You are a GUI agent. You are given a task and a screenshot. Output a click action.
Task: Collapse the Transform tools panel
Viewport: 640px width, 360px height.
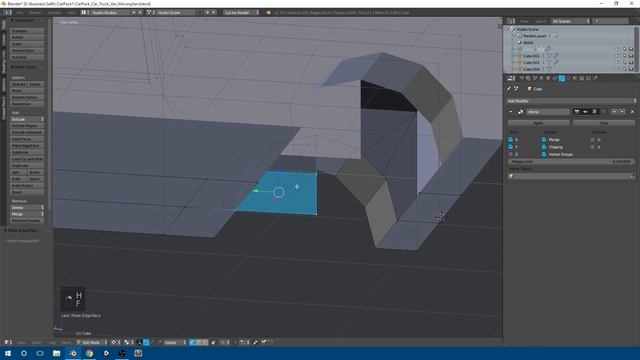pyautogui.click(x=13, y=20)
